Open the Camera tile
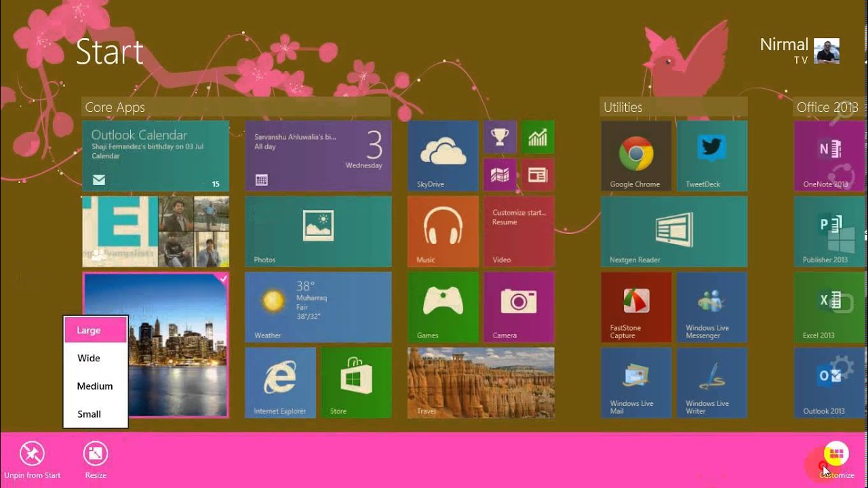 (x=519, y=307)
